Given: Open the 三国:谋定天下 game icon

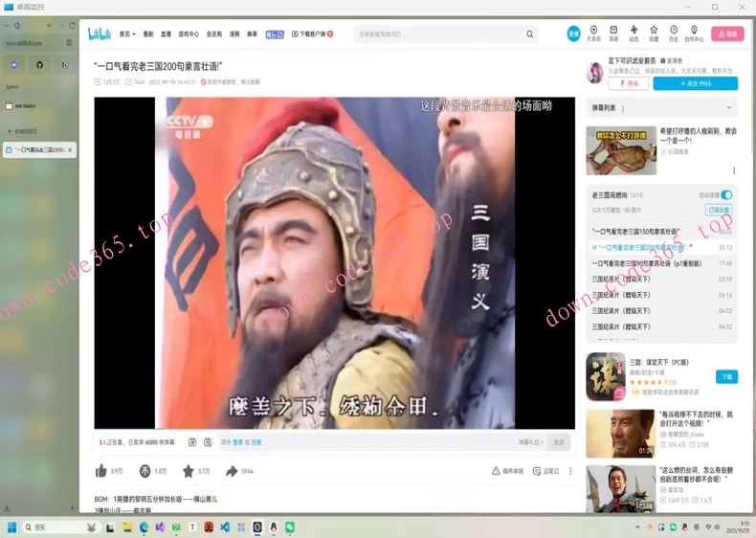Looking at the screenshot, I should [x=606, y=376].
